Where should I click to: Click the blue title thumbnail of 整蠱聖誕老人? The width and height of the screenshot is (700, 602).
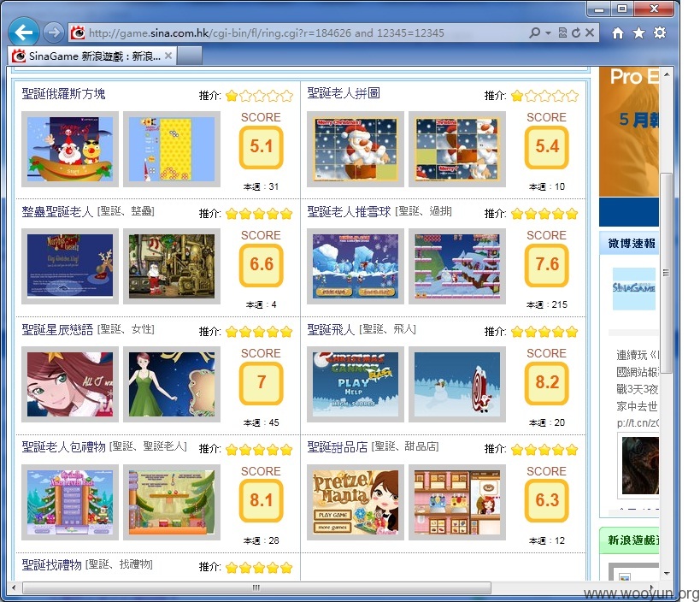pyautogui.click(x=70, y=266)
